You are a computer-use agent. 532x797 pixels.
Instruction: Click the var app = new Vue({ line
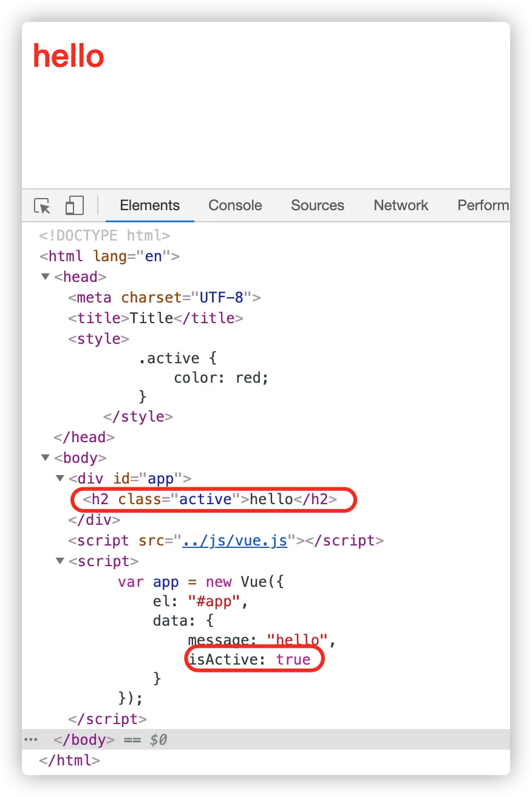[201, 582]
